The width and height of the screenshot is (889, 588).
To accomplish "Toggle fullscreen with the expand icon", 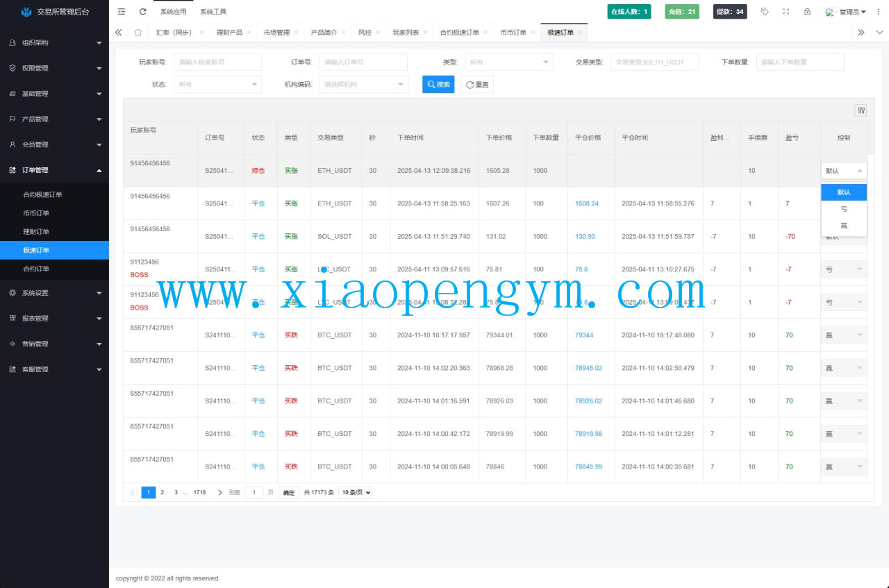I will (x=786, y=12).
